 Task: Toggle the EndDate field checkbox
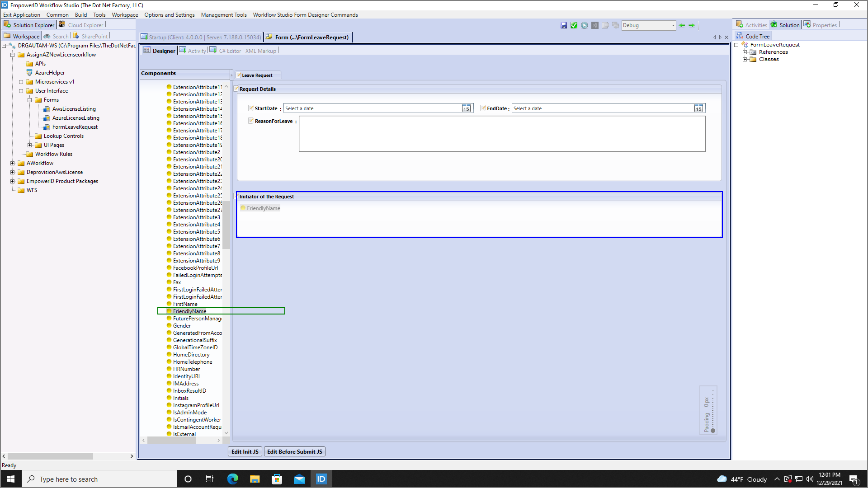click(483, 108)
